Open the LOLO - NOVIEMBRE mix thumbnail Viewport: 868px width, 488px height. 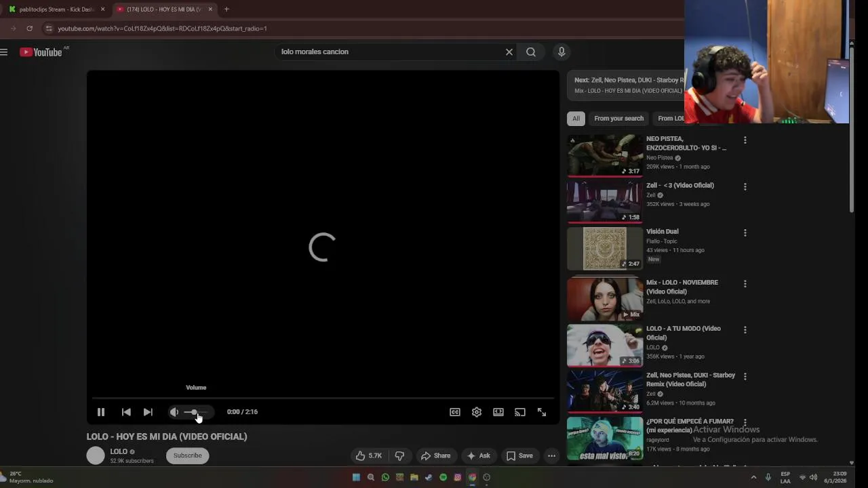[x=605, y=299]
